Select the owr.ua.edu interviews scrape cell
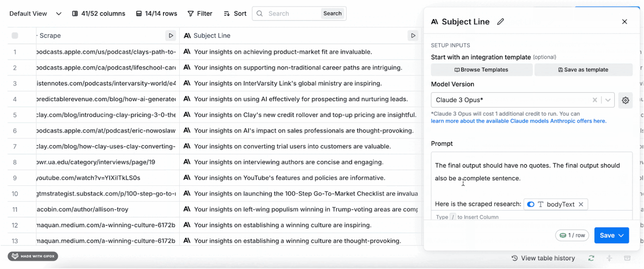Viewport: 644px width, 269px height. (107, 162)
